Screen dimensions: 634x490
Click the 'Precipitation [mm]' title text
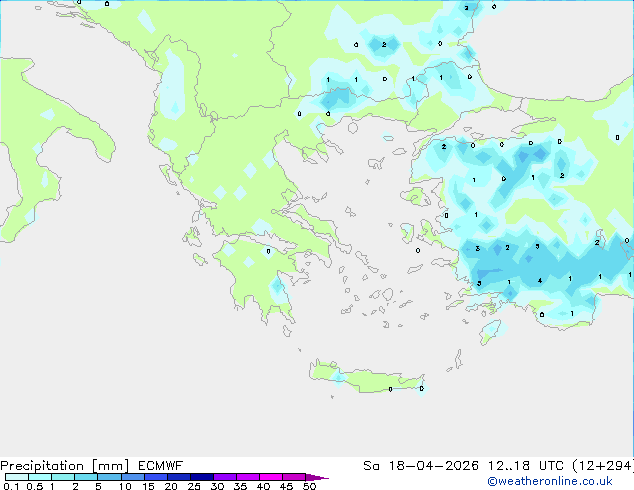[65, 466]
